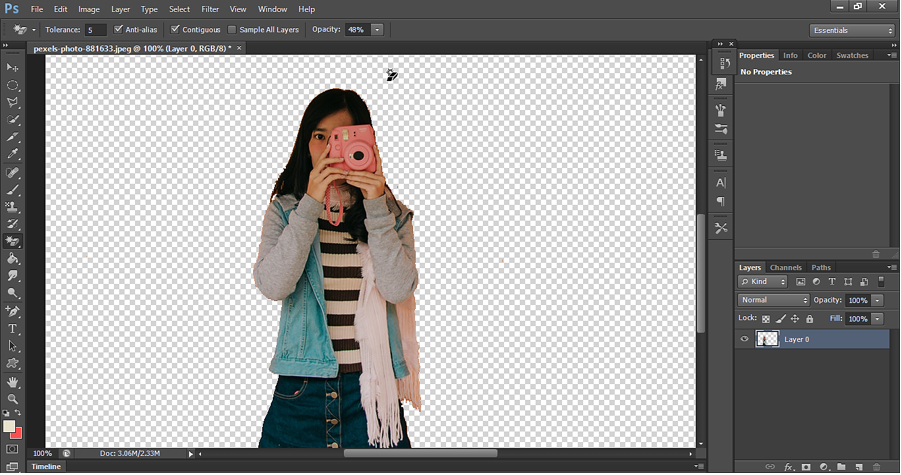Screen dimensions: 901x475
Task: Open the Clone Source panel icon
Action: tap(721, 155)
